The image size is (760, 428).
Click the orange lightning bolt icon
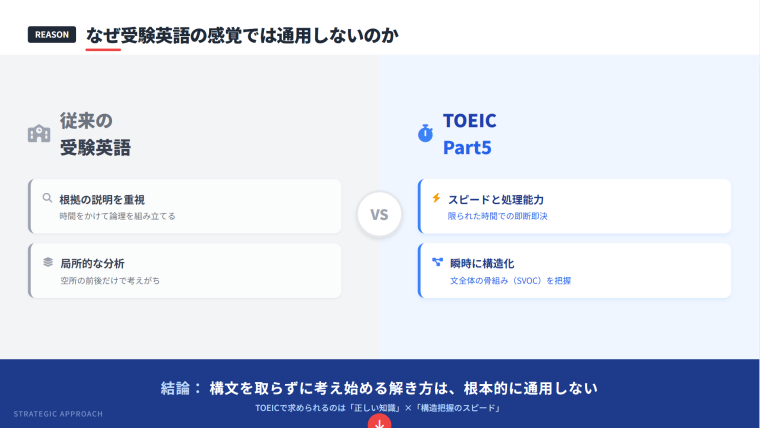[x=436, y=198]
